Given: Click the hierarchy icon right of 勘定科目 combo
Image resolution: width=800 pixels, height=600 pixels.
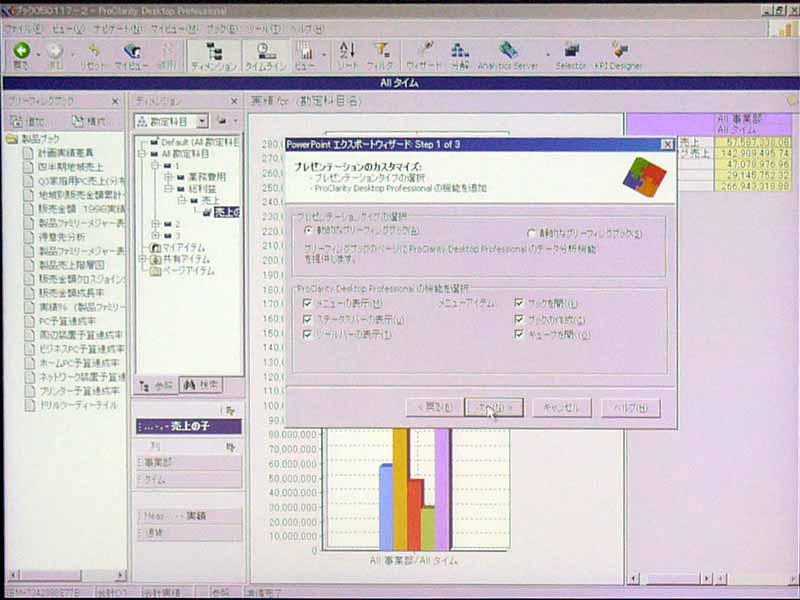Looking at the screenshot, I should (221, 121).
